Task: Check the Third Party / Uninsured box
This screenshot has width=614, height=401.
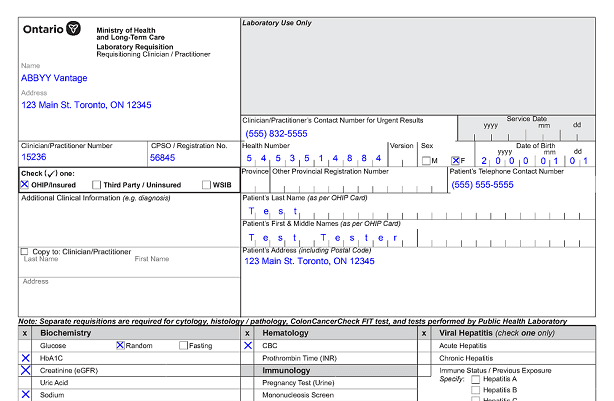Action: coord(96,185)
